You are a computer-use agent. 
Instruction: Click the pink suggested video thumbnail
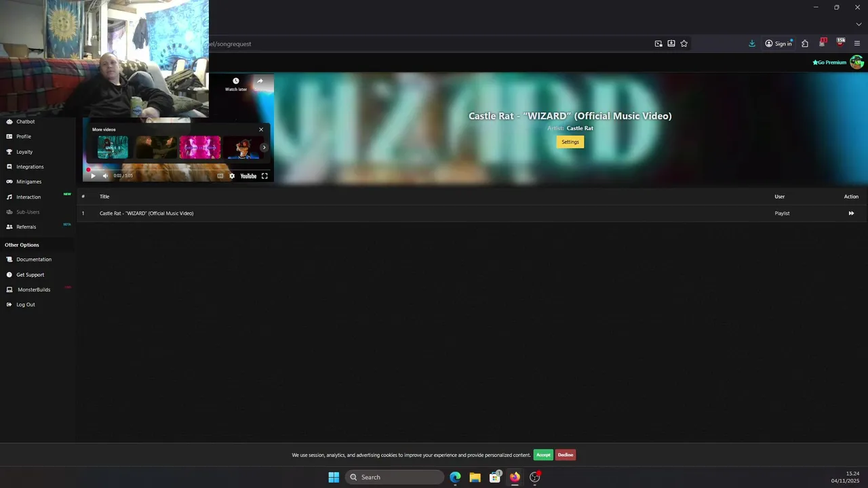(x=200, y=147)
